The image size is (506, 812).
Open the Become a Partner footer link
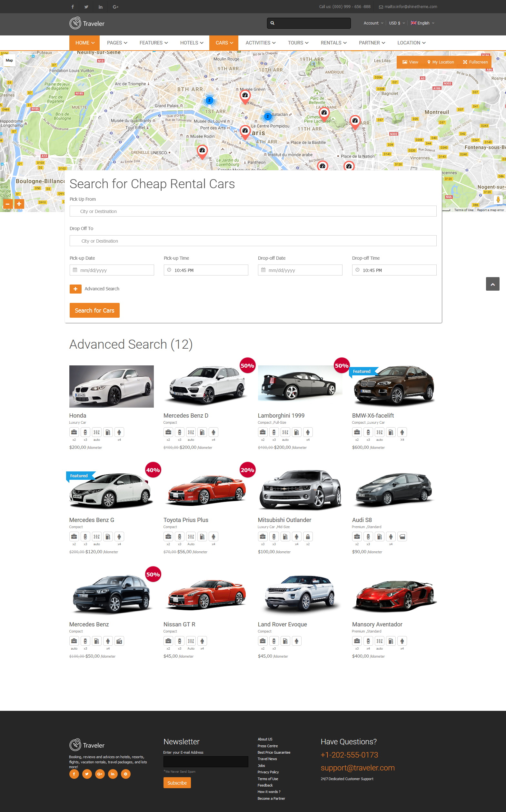click(271, 799)
